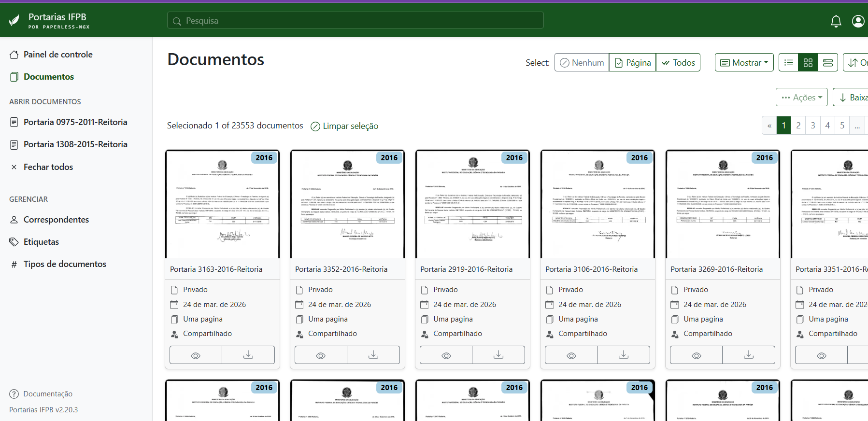The width and height of the screenshot is (868, 421).
Task: Open the user profile menu
Action: point(858,21)
